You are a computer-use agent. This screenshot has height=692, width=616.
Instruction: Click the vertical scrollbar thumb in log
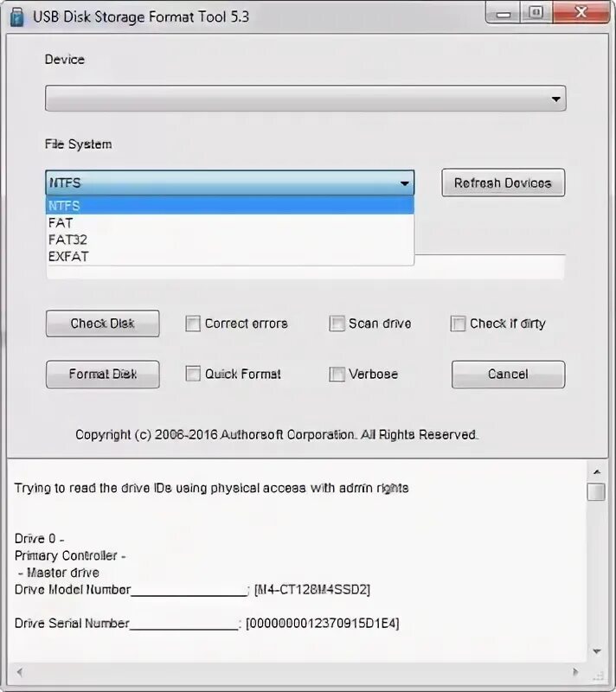[596, 491]
